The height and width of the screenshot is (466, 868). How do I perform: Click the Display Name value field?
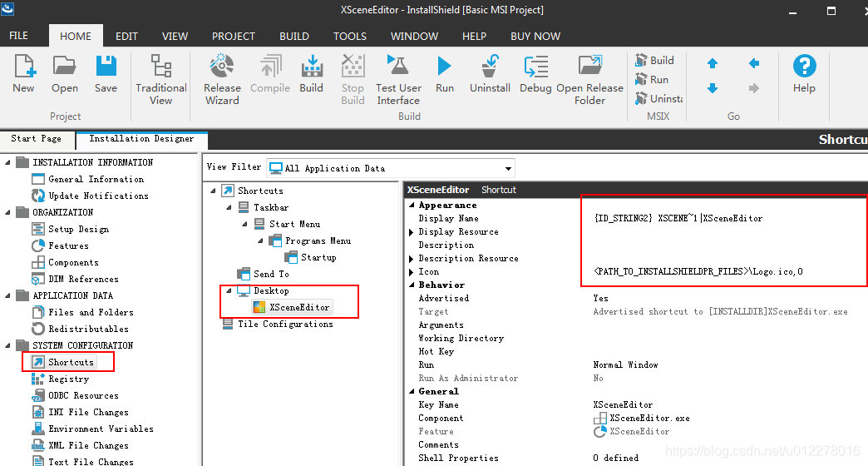coord(728,218)
